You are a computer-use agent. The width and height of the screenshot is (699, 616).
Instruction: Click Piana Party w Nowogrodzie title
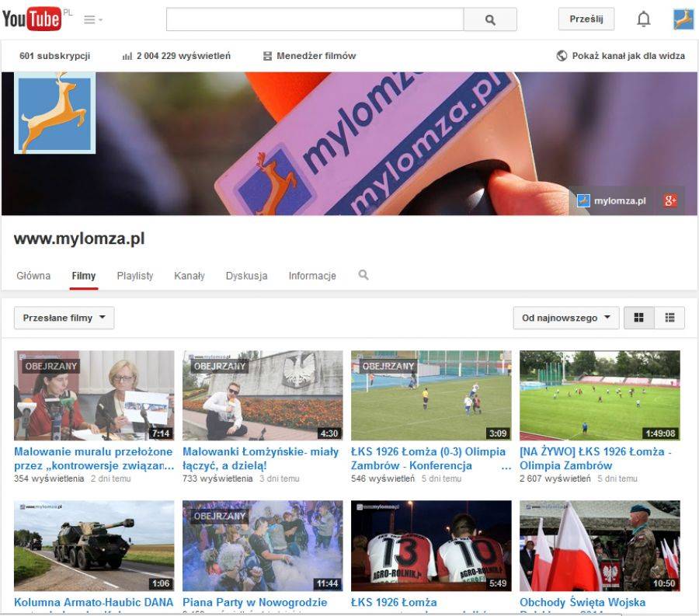255,603
